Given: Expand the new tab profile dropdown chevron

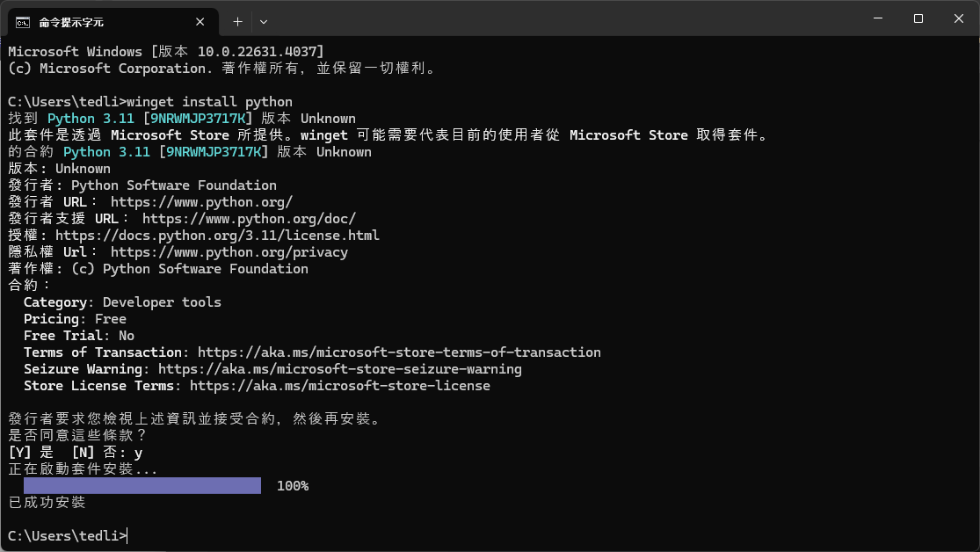Looking at the screenshot, I should pos(264,20).
